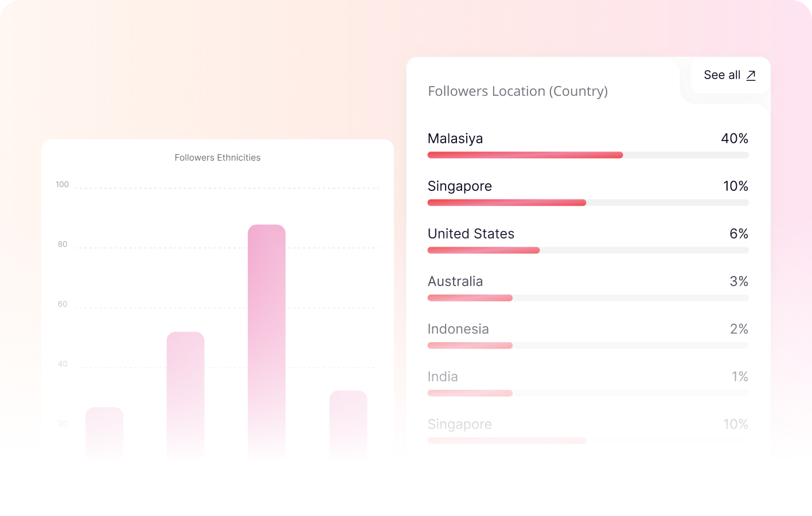Click the India 1% progress bar
812x516 pixels.
click(x=588, y=393)
